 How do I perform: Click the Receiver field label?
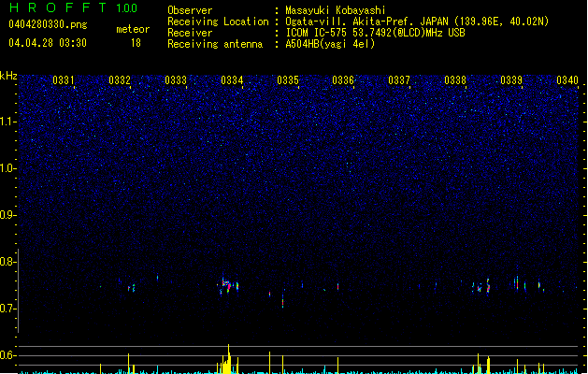point(190,33)
